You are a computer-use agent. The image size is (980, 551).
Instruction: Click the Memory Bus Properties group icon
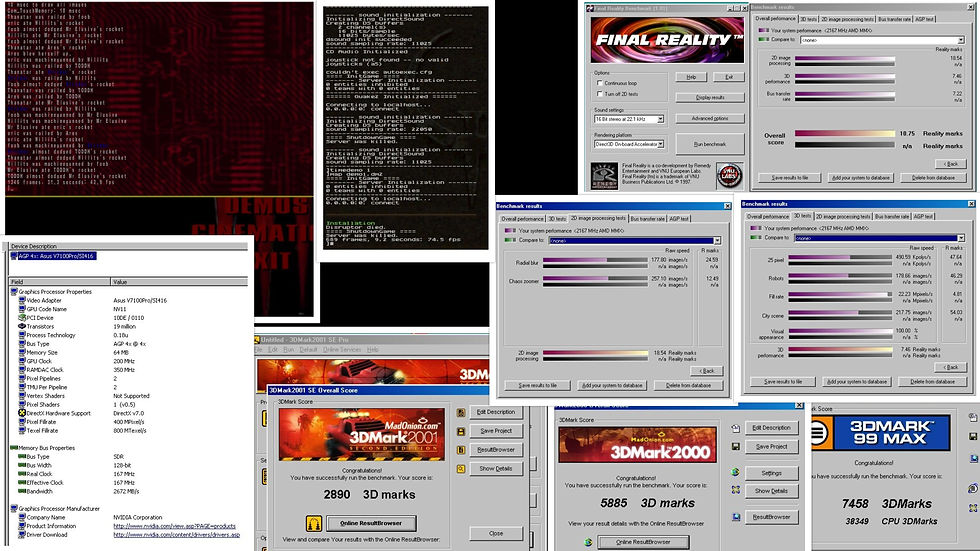pyautogui.click(x=14, y=448)
